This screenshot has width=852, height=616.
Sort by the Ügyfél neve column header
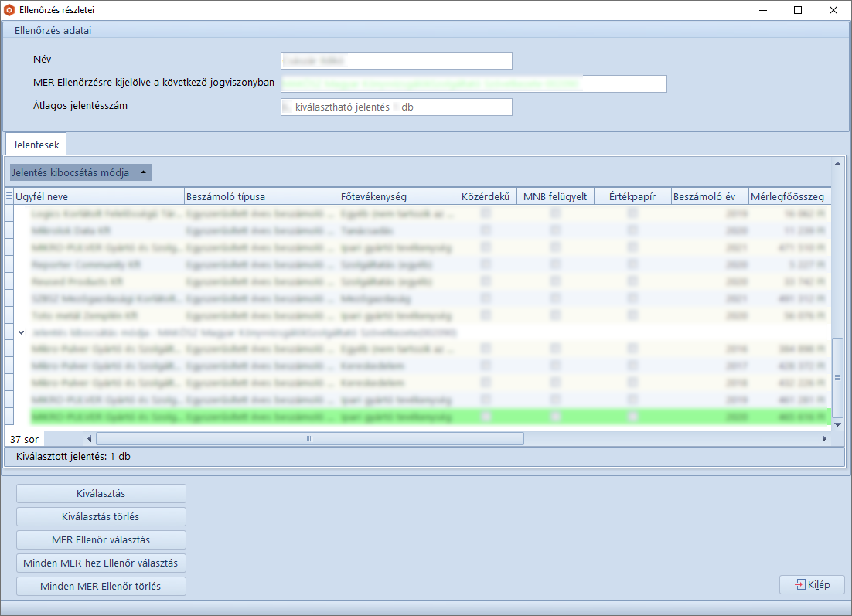coord(99,196)
